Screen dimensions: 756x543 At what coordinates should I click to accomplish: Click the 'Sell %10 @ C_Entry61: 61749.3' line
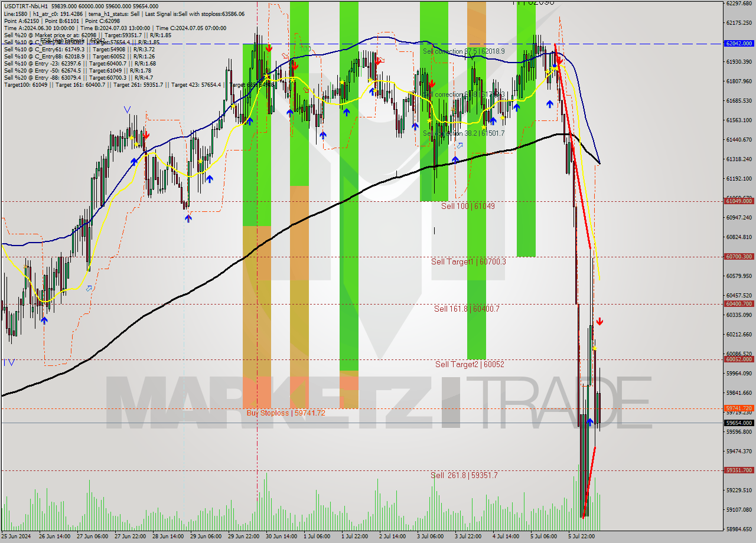point(79,49)
